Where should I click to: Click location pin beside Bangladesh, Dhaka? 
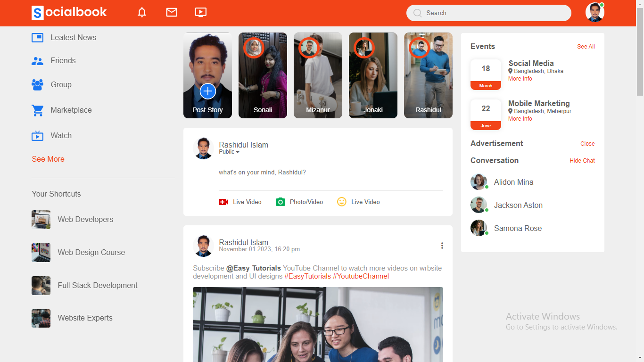[511, 71]
